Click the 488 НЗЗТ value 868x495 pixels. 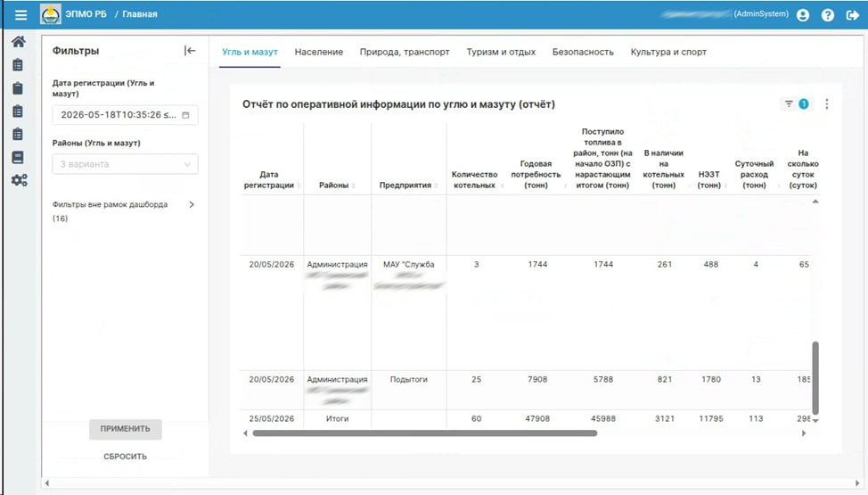(x=711, y=264)
